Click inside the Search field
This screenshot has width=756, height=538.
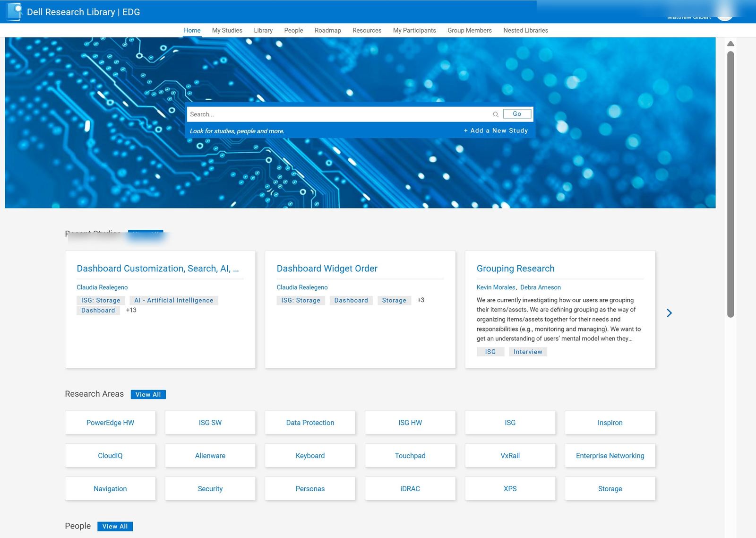pyautogui.click(x=331, y=114)
